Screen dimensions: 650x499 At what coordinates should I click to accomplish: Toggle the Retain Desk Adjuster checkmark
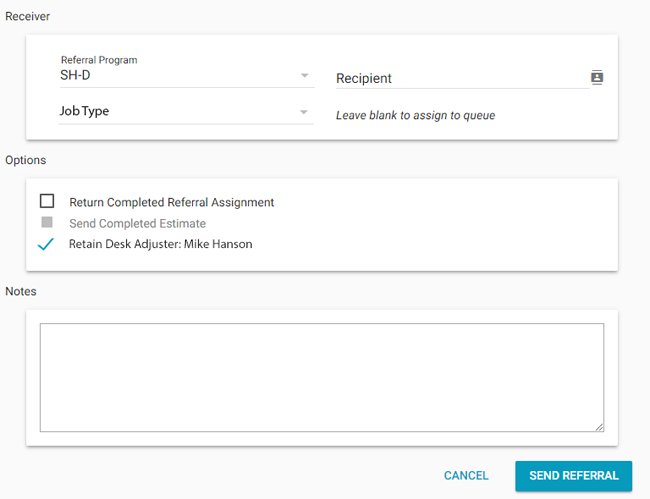pyautogui.click(x=46, y=244)
